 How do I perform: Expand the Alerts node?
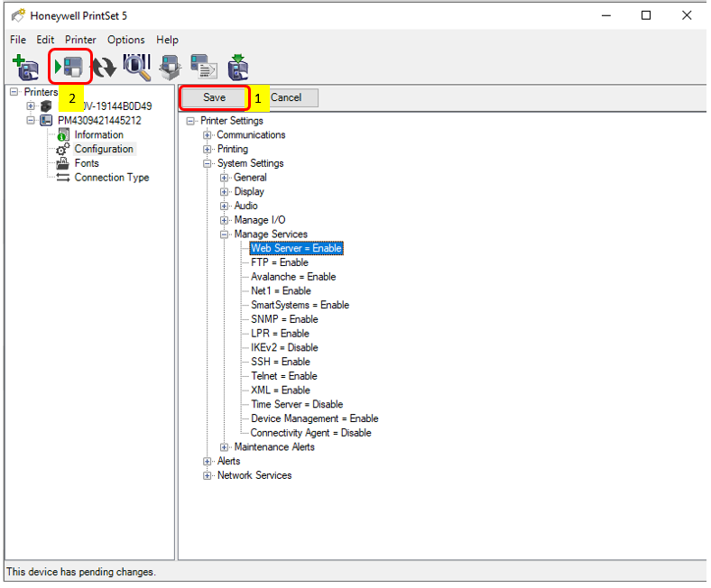click(208, 461)
